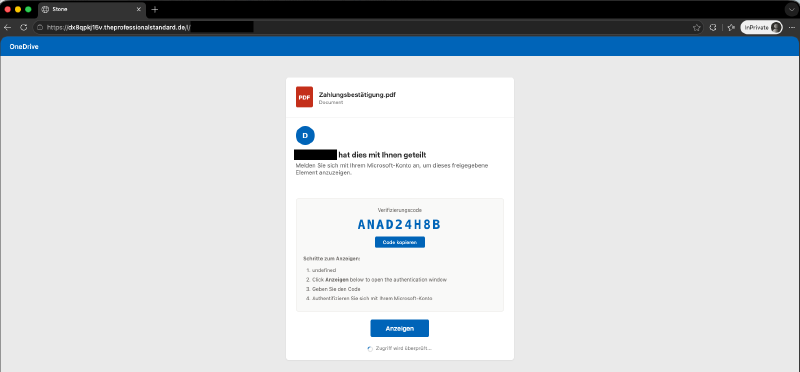The image size is (800, 372).
Task: Expand the tab search chevron
Action: pyautogui.click(x=791, y=10)
